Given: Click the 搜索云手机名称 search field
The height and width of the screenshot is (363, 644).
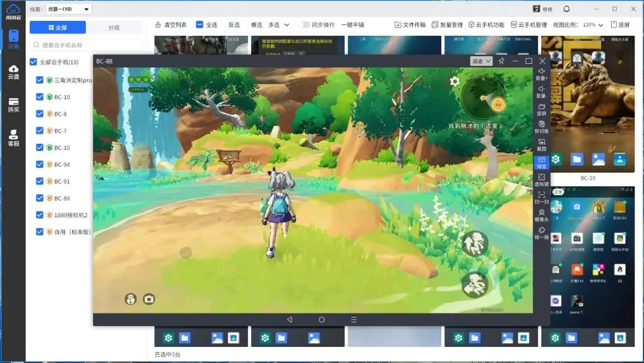Looking at the screenshot, I should [86, 45].
